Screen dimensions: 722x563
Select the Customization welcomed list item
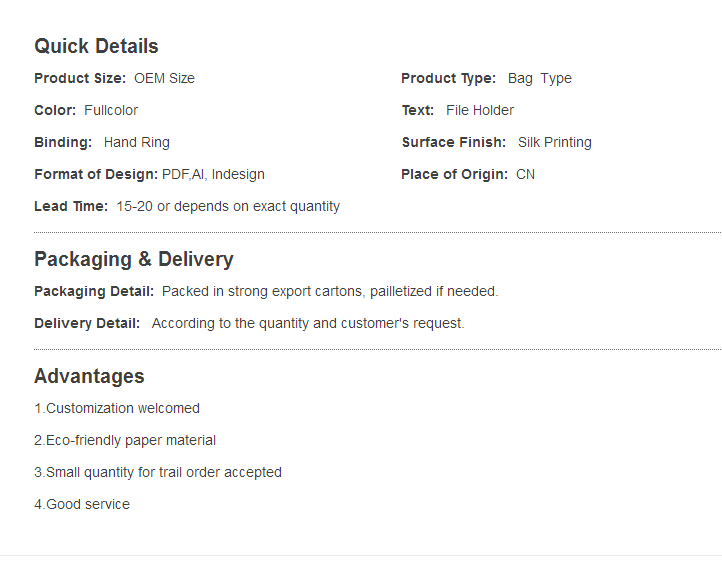[117, 408]
